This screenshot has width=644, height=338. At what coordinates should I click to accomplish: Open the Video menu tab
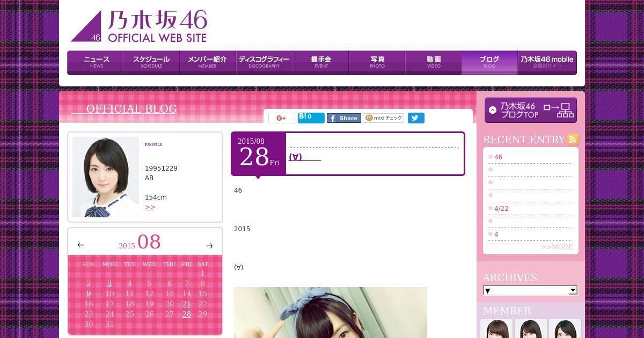coord(433,62)
